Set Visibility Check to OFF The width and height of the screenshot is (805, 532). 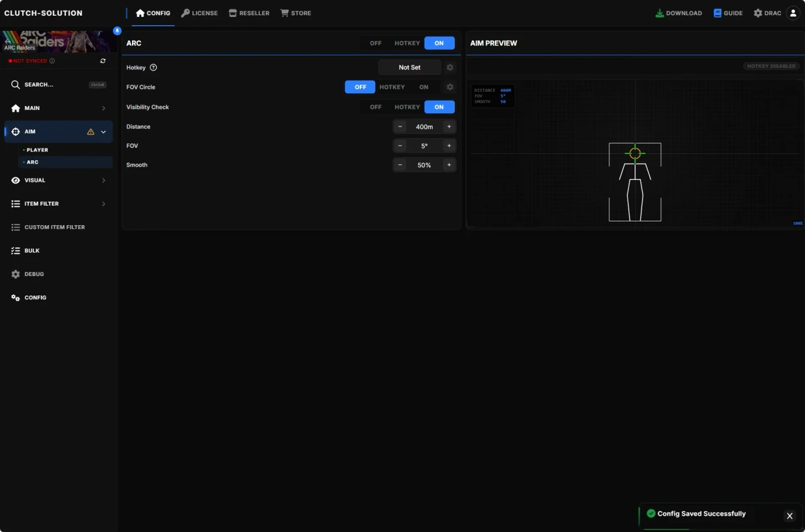pos(375,107)
